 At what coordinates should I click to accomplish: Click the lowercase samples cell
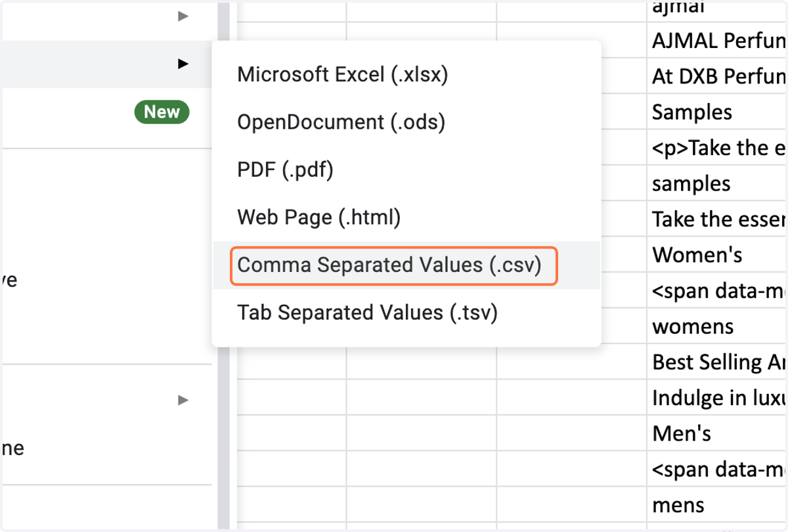[717, 183]
